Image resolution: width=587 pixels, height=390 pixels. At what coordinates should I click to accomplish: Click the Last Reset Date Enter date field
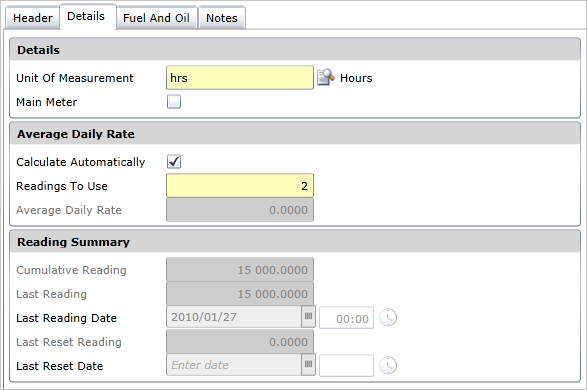tap(234, 365)
